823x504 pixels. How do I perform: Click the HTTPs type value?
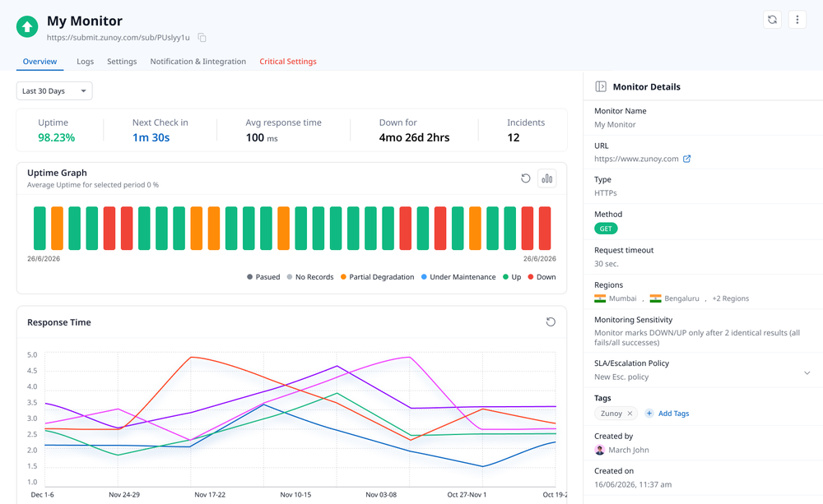click(606, 193)
